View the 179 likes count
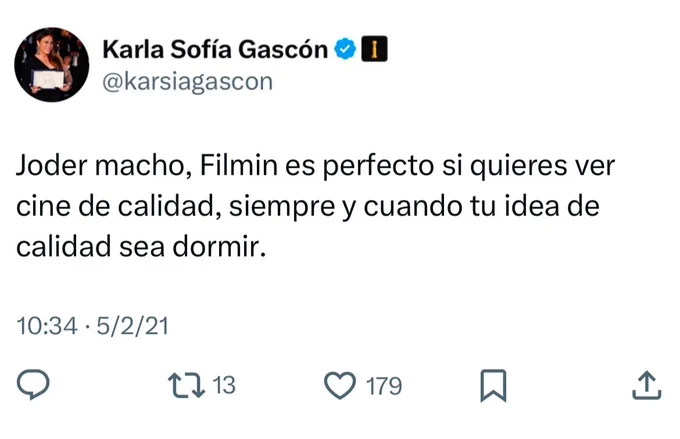 pyautogui.click(x=384, y=386)
